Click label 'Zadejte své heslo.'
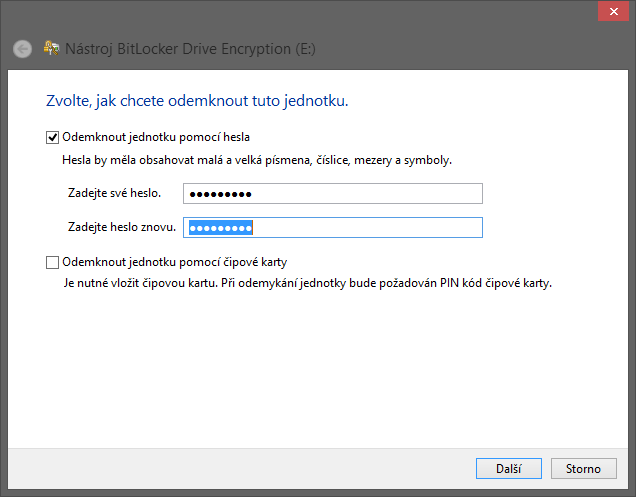This screenshot has width=636, height=497. coord(114,193)
